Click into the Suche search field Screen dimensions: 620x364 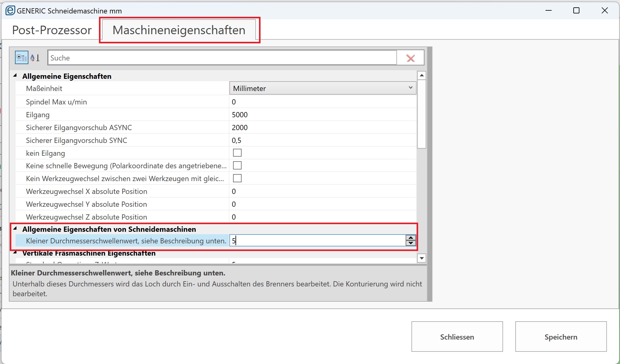pos(222,58)
